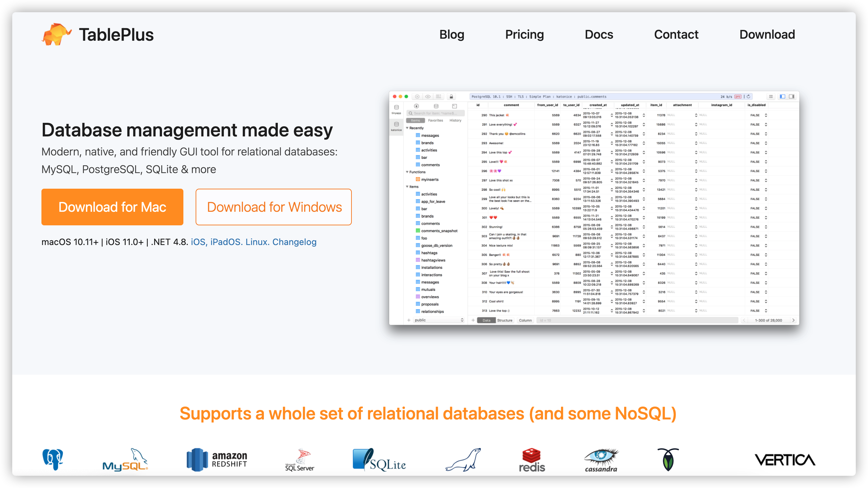This screenshot has height=488, width=868.
Task: Open created_at stepper in row 293
Action: (612, 143)
